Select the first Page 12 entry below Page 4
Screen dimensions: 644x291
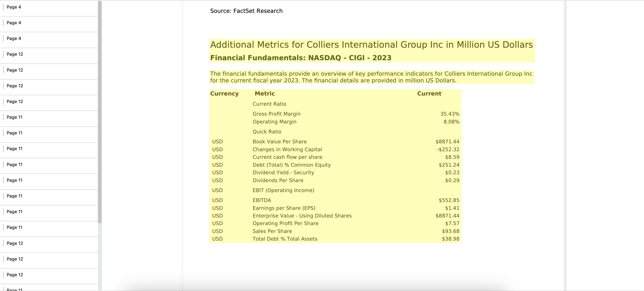click(49, 54)
